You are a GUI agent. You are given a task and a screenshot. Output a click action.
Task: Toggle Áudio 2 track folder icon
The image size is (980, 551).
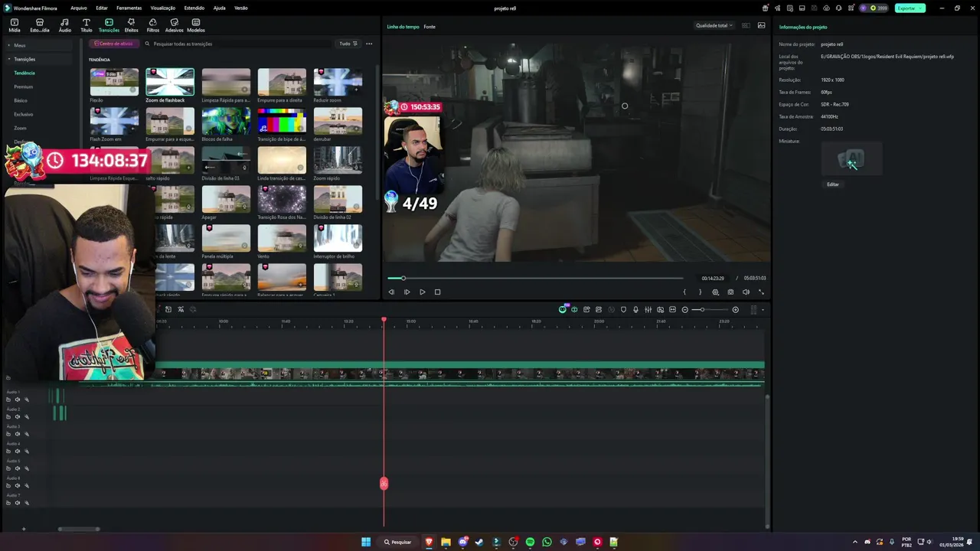(x=8, y=417)
